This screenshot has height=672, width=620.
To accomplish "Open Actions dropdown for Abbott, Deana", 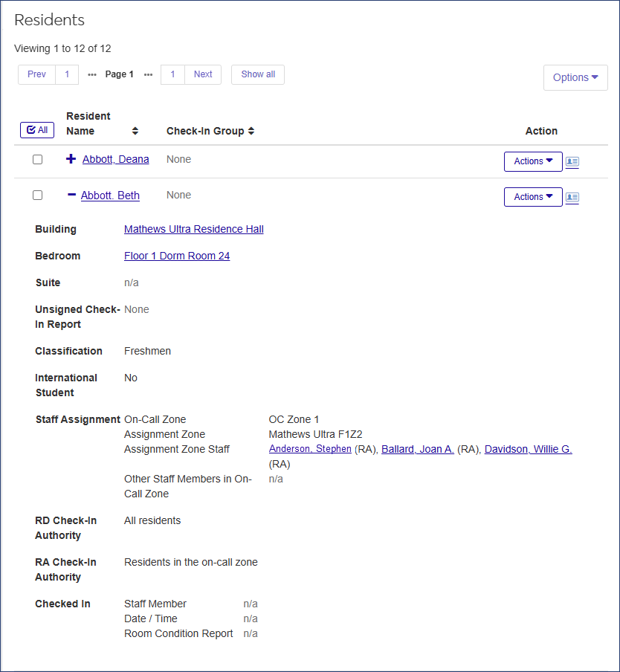I will coord(533,161).
